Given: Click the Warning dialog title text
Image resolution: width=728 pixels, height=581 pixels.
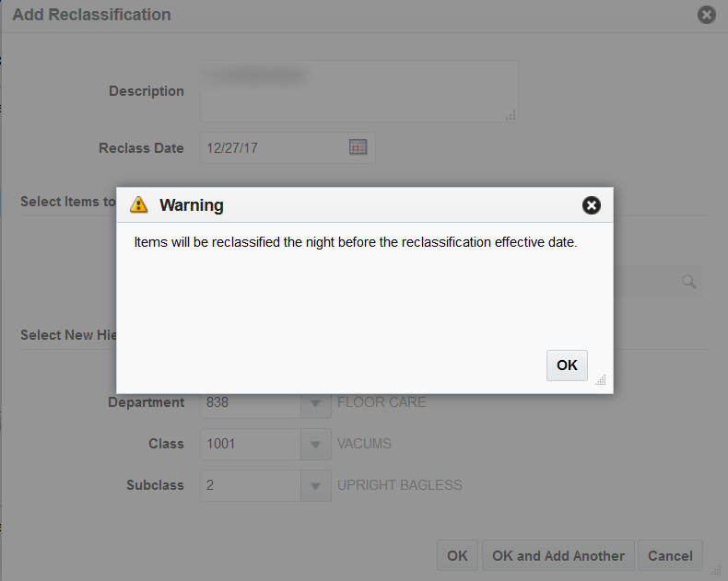Looking at the screenshot, I should (x=192, y=205).
